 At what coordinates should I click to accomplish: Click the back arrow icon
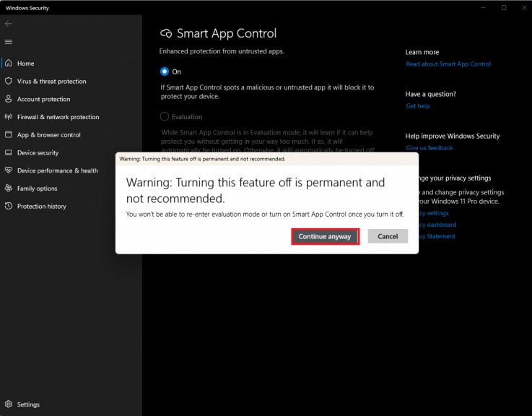coord(9,23)
